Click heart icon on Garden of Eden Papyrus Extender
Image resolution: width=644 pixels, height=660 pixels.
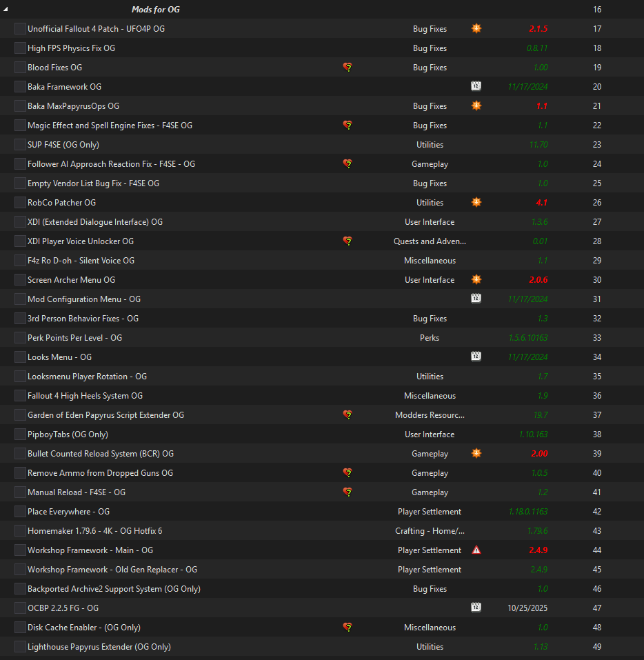tap(348, 415)
